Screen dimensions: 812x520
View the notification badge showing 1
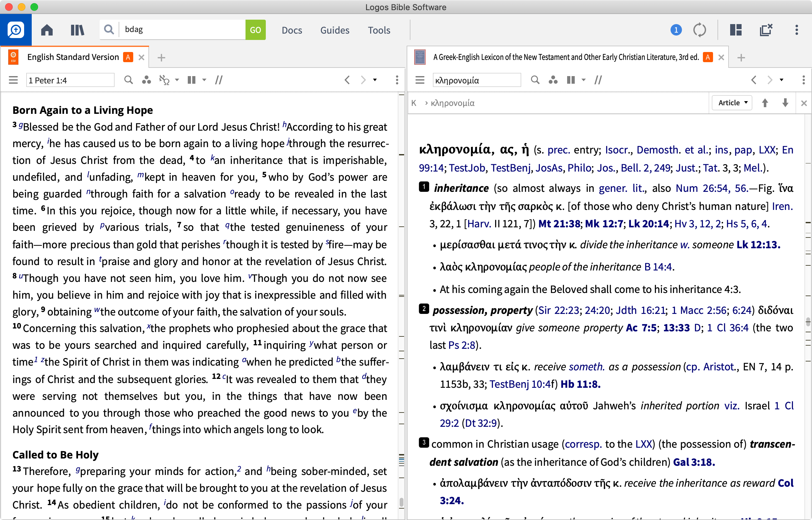pos(676,30)
